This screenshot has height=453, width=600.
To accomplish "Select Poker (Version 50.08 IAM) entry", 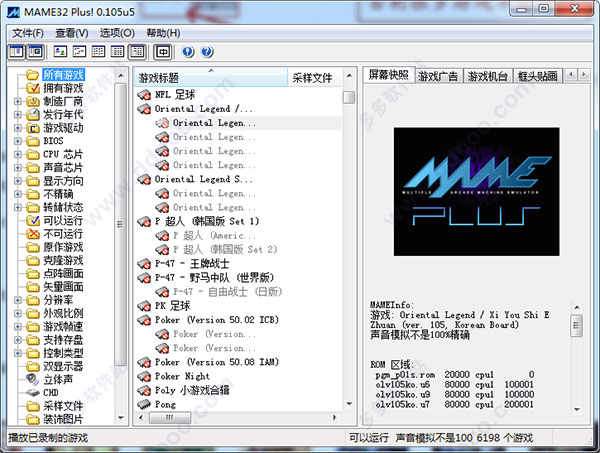I will [217, 362].
